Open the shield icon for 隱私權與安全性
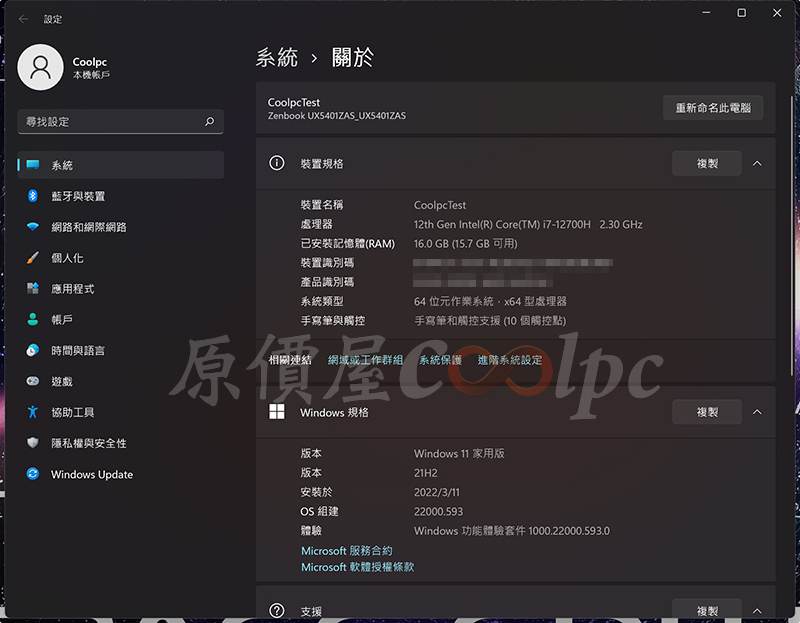Screen dimensions: 800x623 pyautogui.click(x=33, y=443)
